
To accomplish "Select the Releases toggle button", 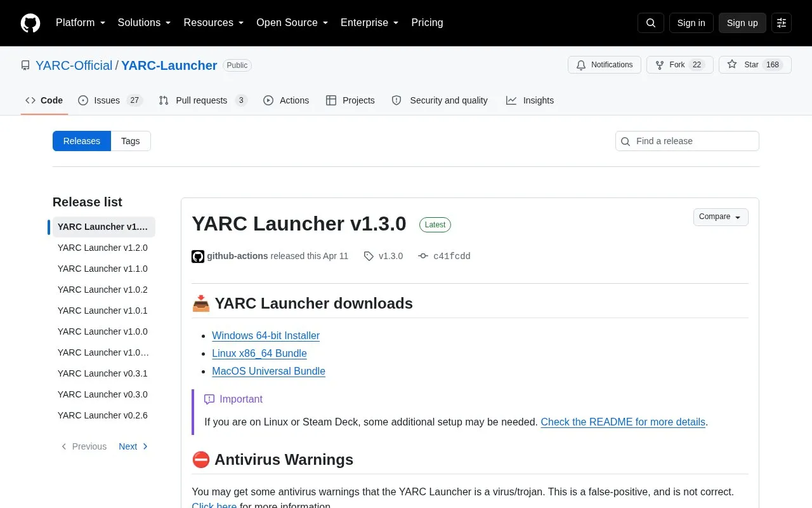I will (82, 141).
